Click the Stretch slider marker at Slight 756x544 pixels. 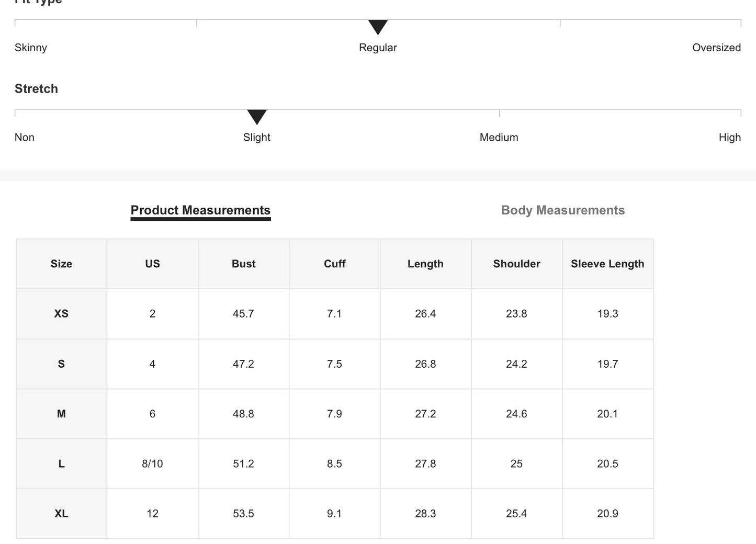[x=257, y=117]
